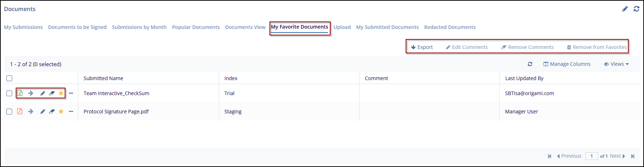Switch to the Popular Documents tab
644x167 pixels.
[x=196, y=27]
